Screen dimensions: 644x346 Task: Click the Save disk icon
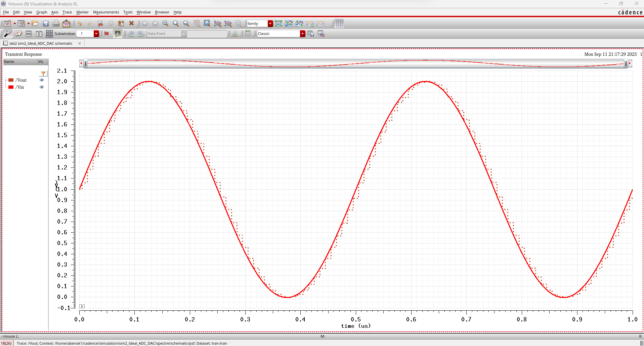click(x=46, y=24)
